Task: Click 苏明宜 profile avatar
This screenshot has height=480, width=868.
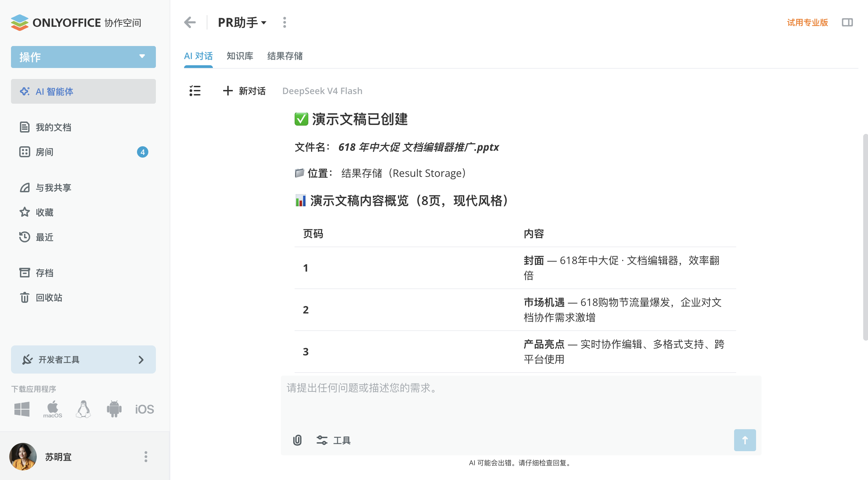Action: click(23, 457)
